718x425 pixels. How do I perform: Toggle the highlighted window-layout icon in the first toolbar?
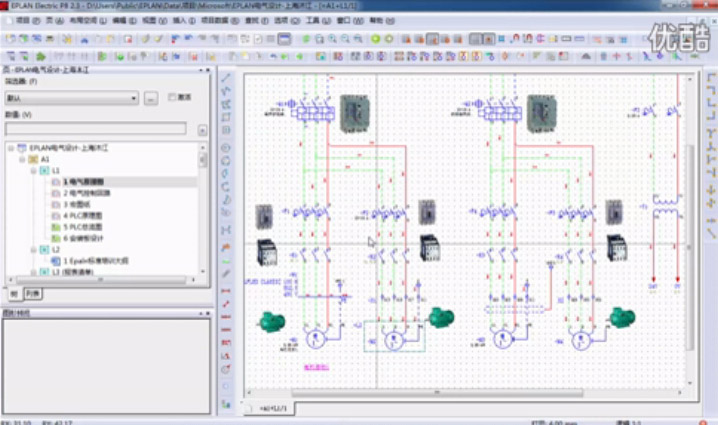[x=284, y=39]
